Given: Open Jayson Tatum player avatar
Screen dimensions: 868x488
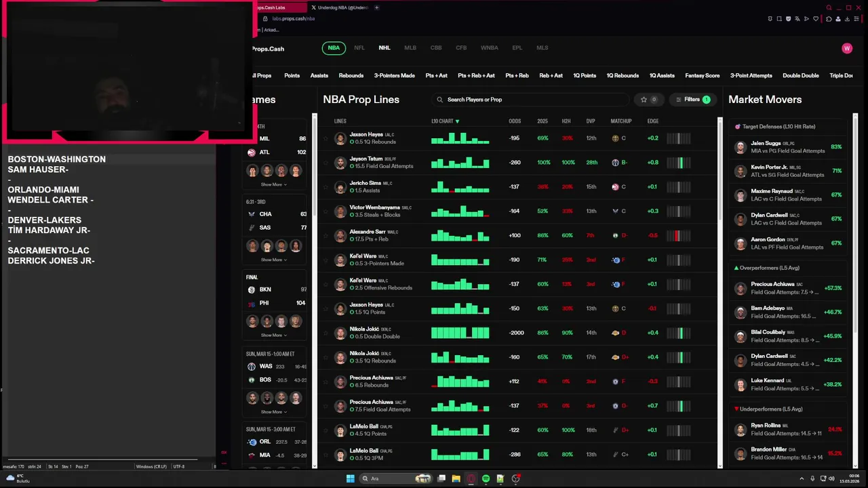Looking at the screenshot, I should [340, 163].
